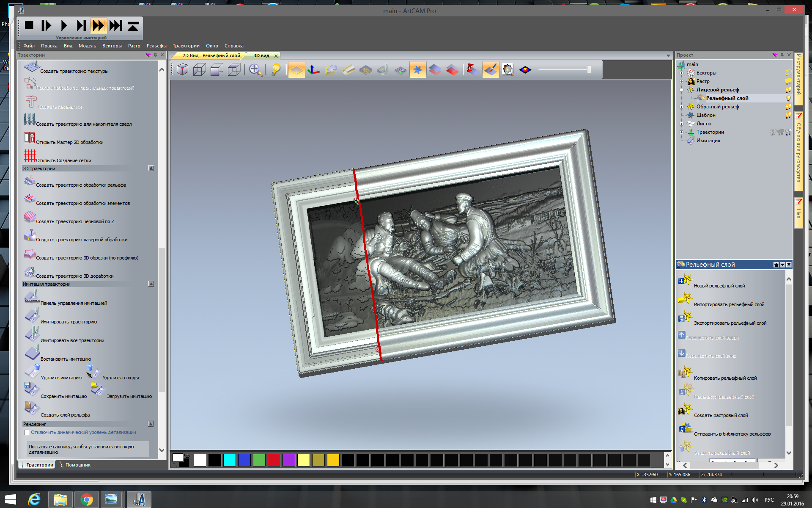The image size is (812, 508).
Task: Toggle the light bulb lighting icon
Action: [276, 70]
